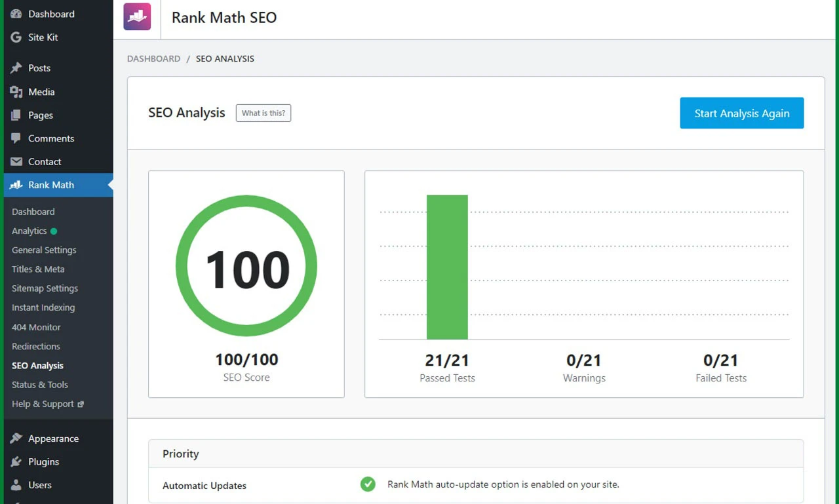Click the 0/21 Warnings value

coord(584,360)
